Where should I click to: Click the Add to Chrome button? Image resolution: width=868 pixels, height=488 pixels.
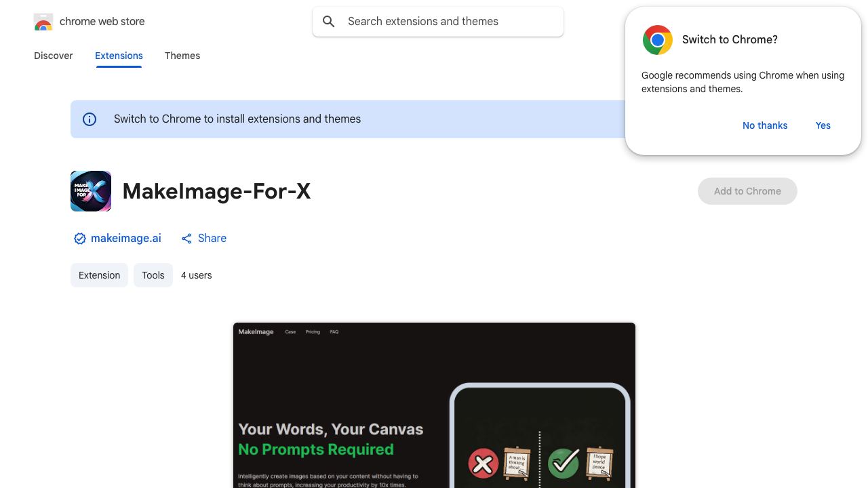(747, 191)
